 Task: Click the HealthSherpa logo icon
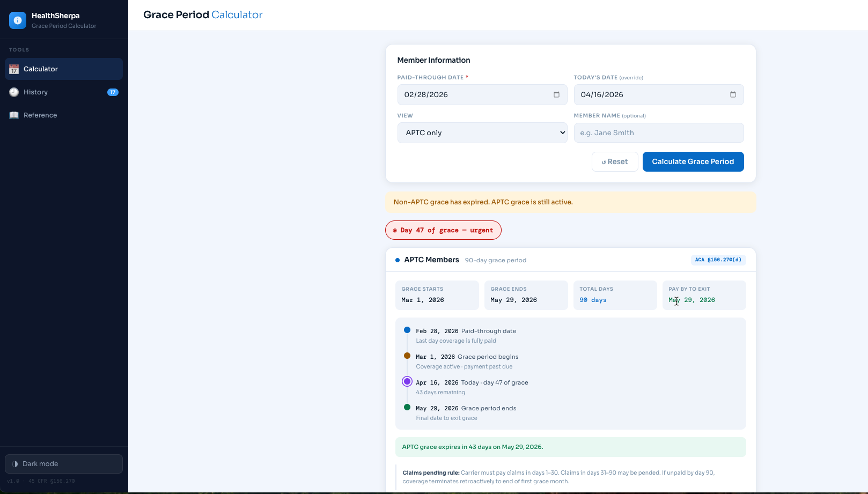[x=18, y=20]
